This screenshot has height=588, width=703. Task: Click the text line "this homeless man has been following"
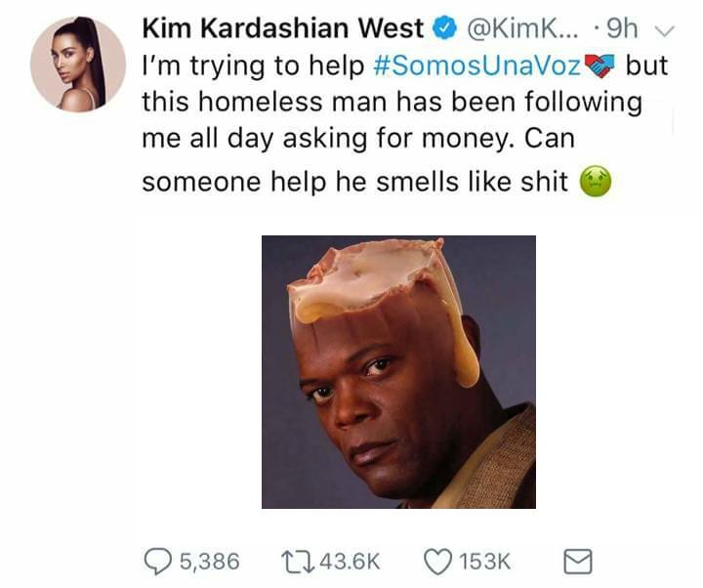tap(393, 102)
